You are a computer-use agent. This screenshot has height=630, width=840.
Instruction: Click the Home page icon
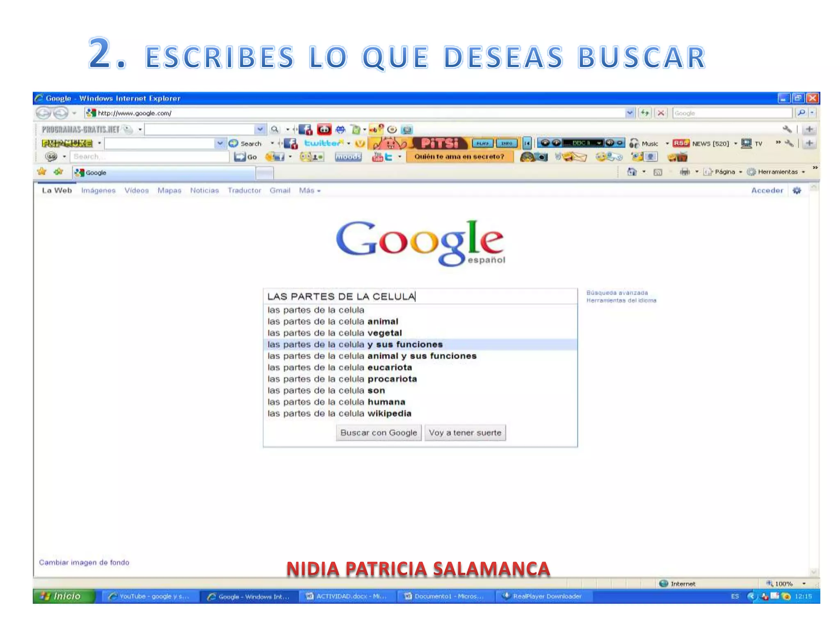point(632,172)
